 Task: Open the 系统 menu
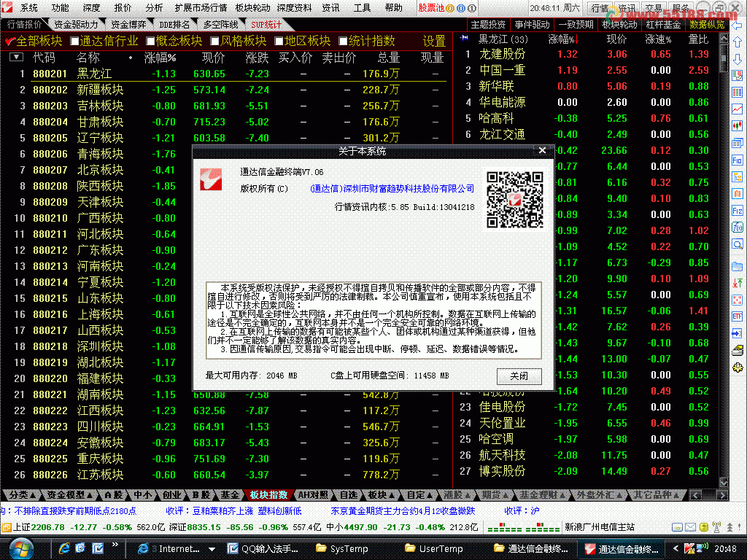(28, 7)
